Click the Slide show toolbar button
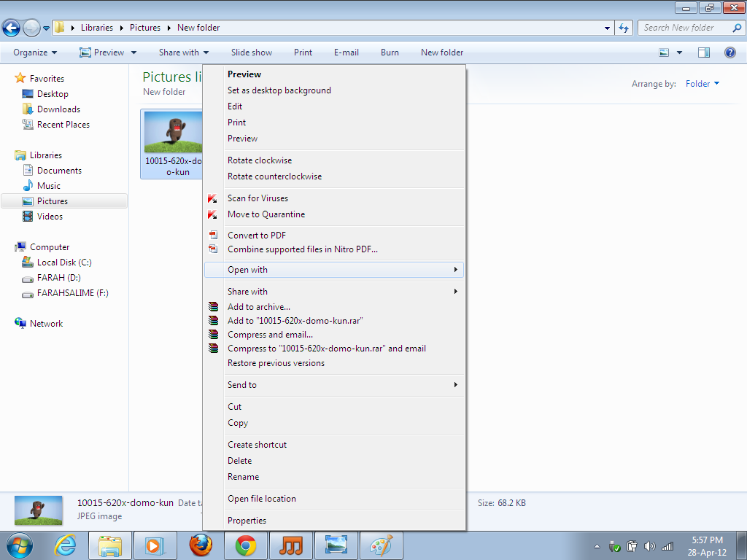This screenshot has width=747, height=560. (252, 52)
